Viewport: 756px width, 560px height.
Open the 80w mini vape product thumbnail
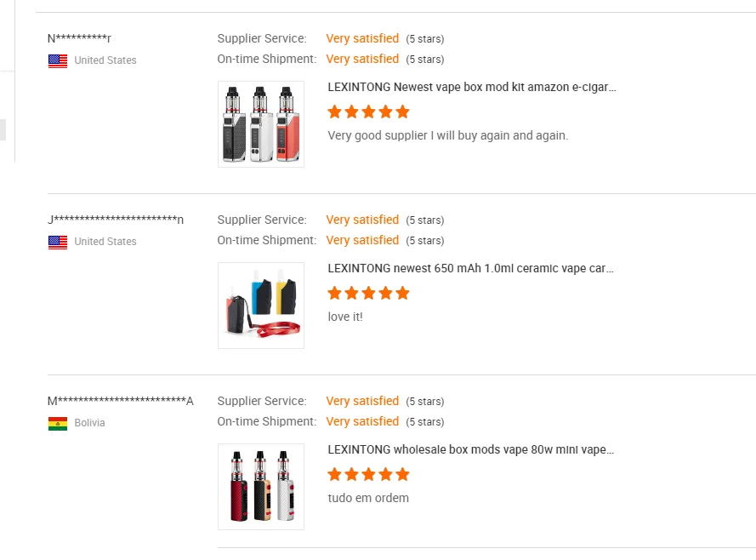coord(261,487)
